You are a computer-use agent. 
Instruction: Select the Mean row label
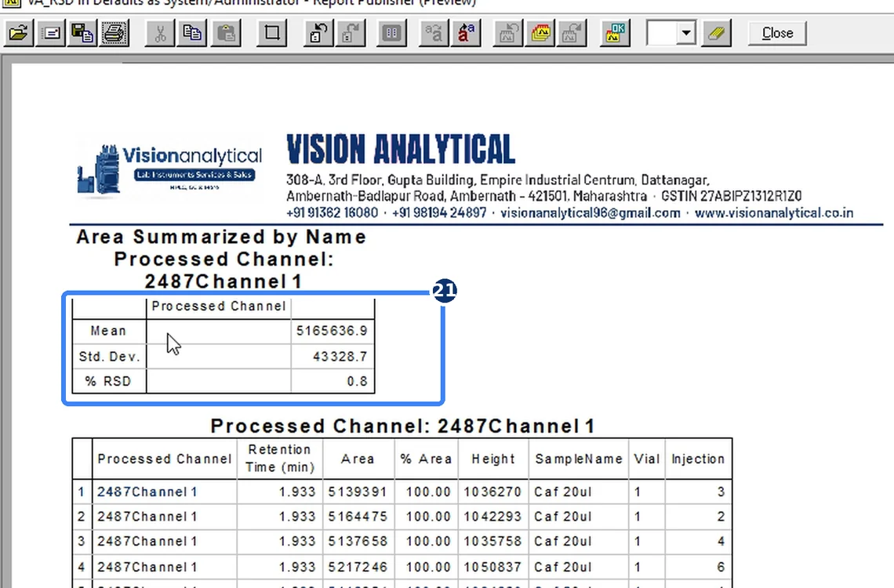point(108,331)
